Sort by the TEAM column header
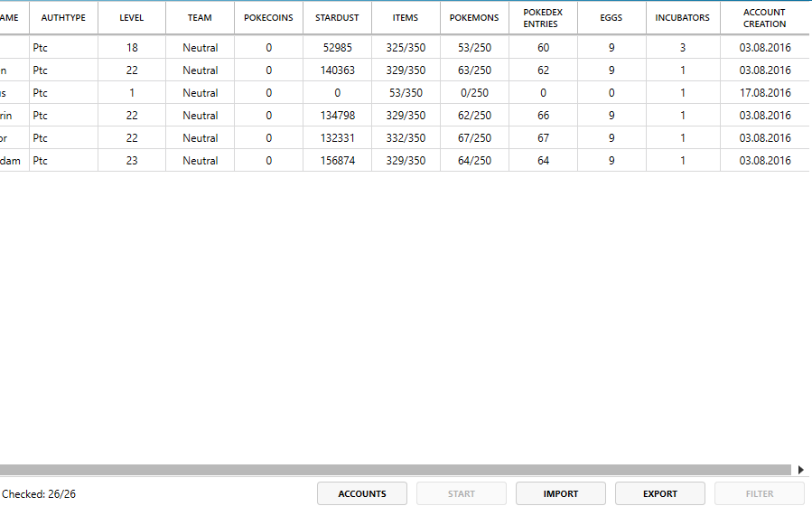Viewport: 812px width, 506px height. (x=200, y=17)
